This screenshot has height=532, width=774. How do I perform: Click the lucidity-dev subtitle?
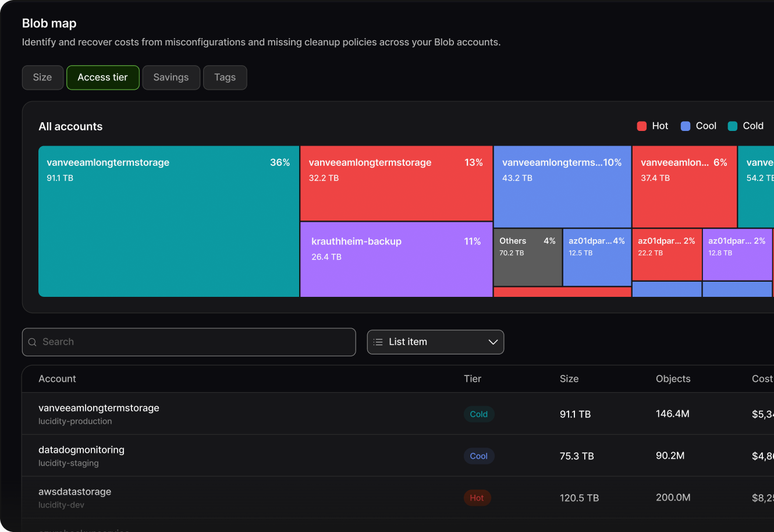point(61,505)
